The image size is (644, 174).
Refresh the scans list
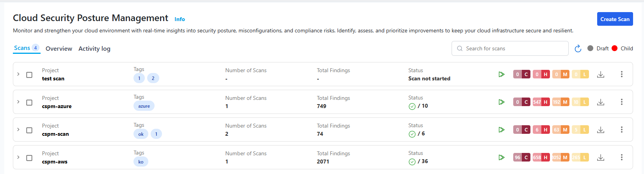point(578,48)
